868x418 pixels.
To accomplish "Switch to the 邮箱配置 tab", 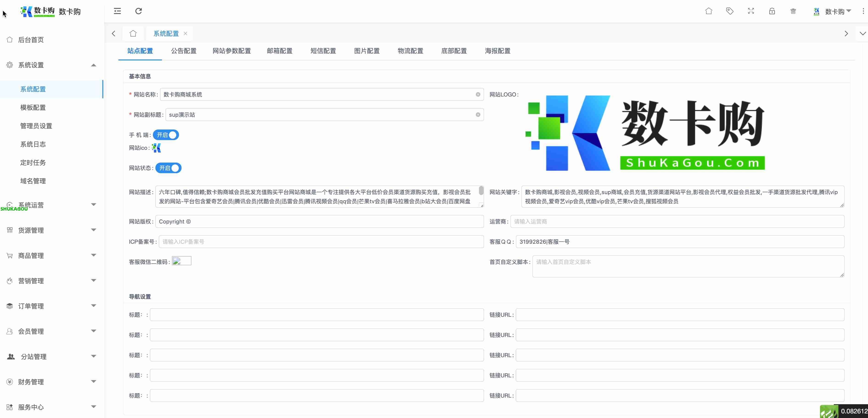I will click(x=280, y=51).
